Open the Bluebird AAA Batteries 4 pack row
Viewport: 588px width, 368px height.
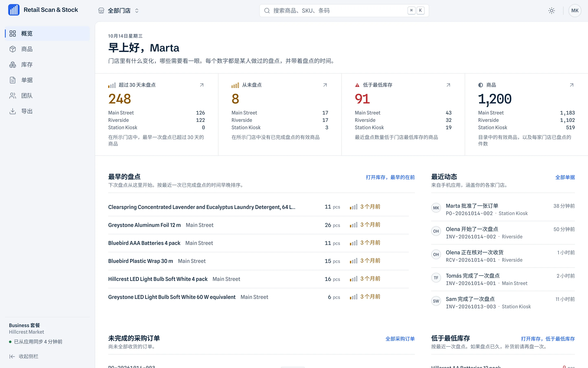(258, 243)
